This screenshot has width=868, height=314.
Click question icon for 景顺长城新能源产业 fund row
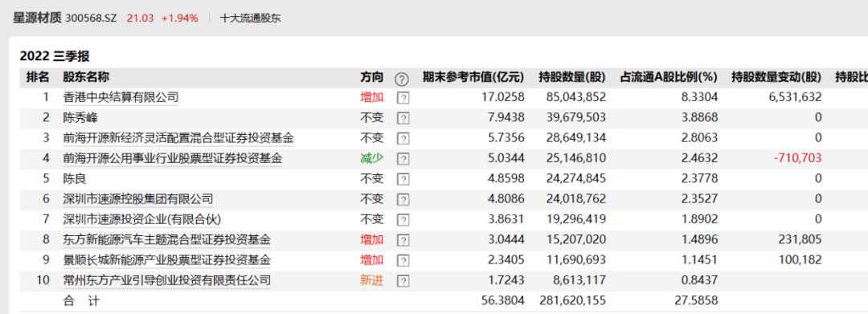pos(403,260)
